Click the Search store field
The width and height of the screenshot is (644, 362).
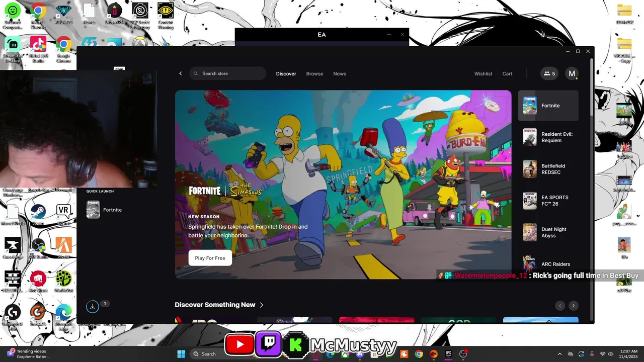coord(227,73)
